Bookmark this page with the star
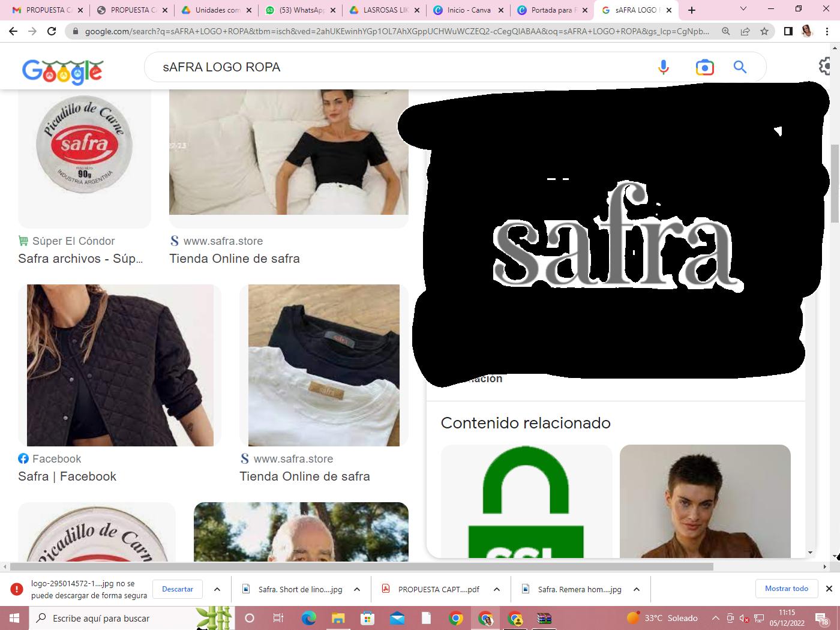Viewport: 840px width, 630px height. click(x=764, y=31)
